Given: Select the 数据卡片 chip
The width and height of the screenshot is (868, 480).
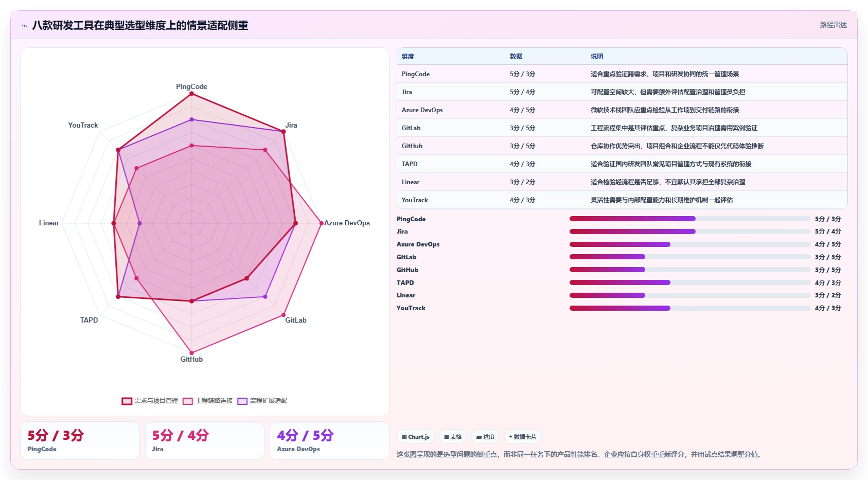Looking at the screenshot, I should point(523,437).
